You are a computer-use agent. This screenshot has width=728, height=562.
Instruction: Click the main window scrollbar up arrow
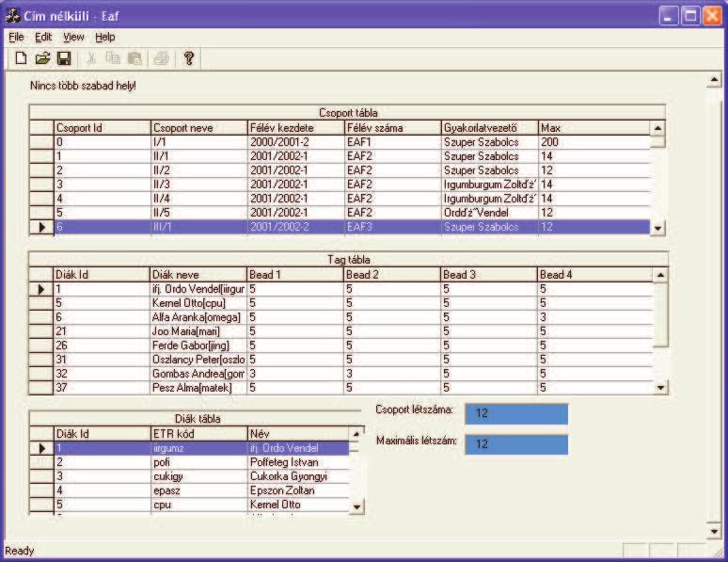click(x=714, y=80)
